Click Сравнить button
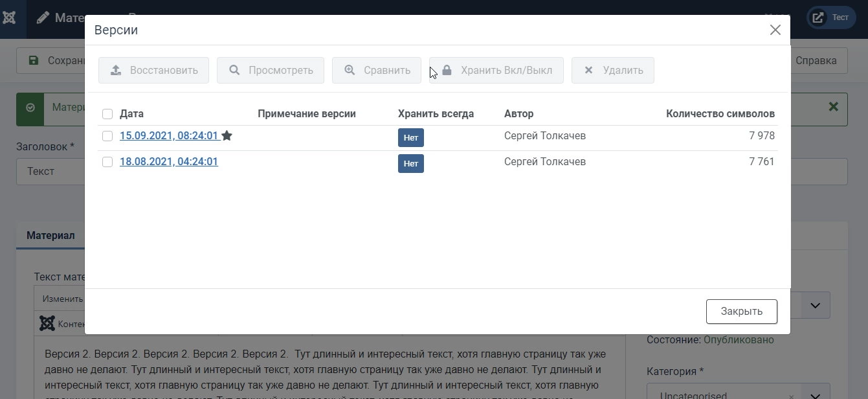This screenshot has width=868, height=399. click(x=377, y=71)
